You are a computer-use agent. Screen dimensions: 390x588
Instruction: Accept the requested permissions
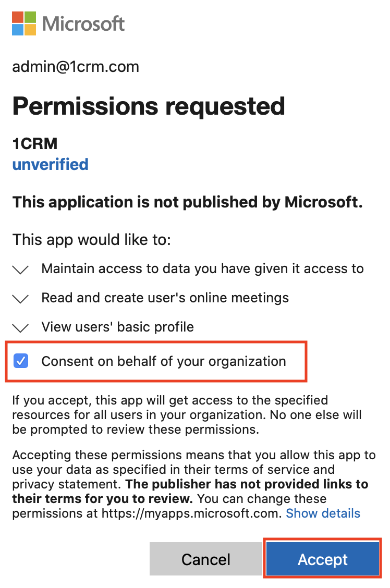tap(323, 559)
